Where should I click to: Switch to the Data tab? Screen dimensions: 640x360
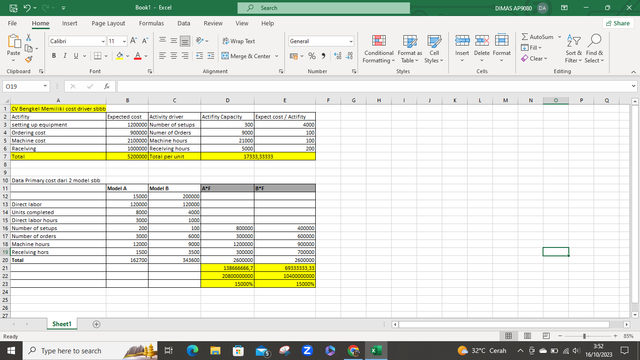184,23
